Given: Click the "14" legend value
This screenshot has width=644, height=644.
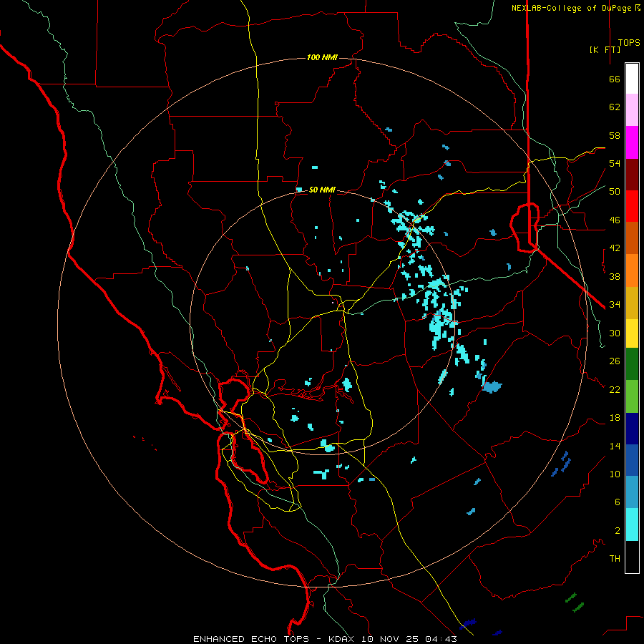Looking at the screenshot, I should coord(615,446).
